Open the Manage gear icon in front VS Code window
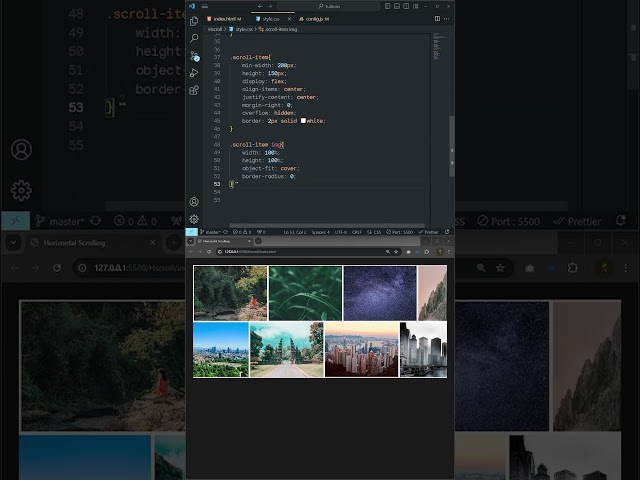 tap(194, 219)
